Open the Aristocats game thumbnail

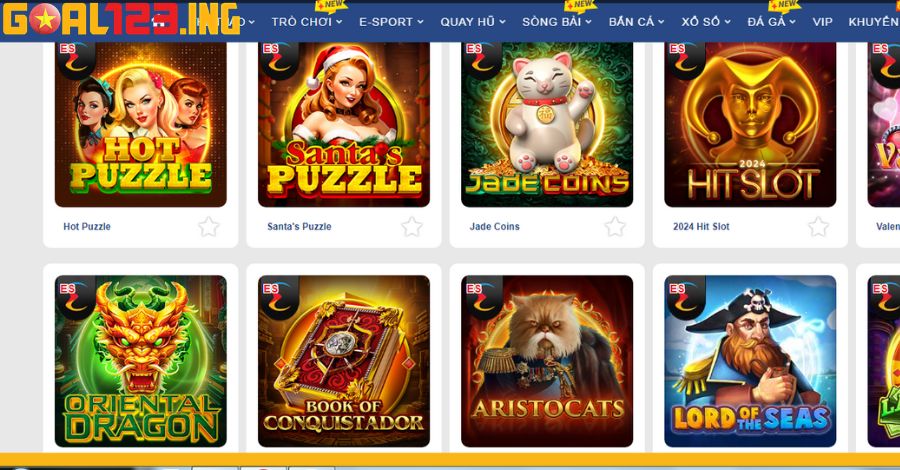(547, 361)
